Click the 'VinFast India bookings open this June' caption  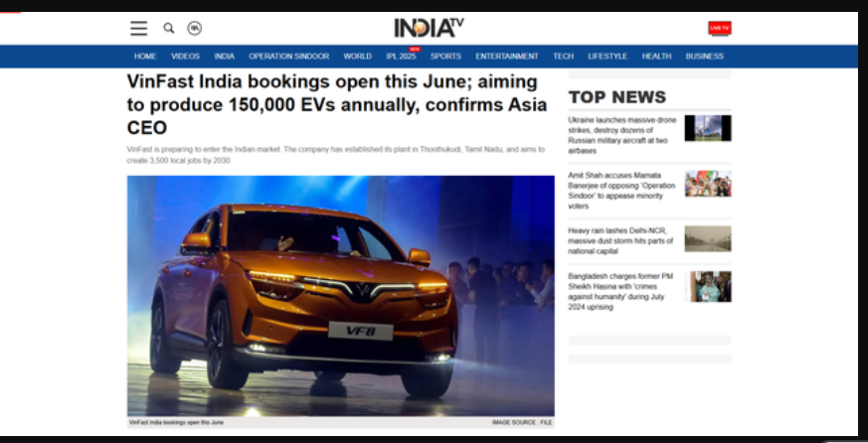click(x=177, y=422)
